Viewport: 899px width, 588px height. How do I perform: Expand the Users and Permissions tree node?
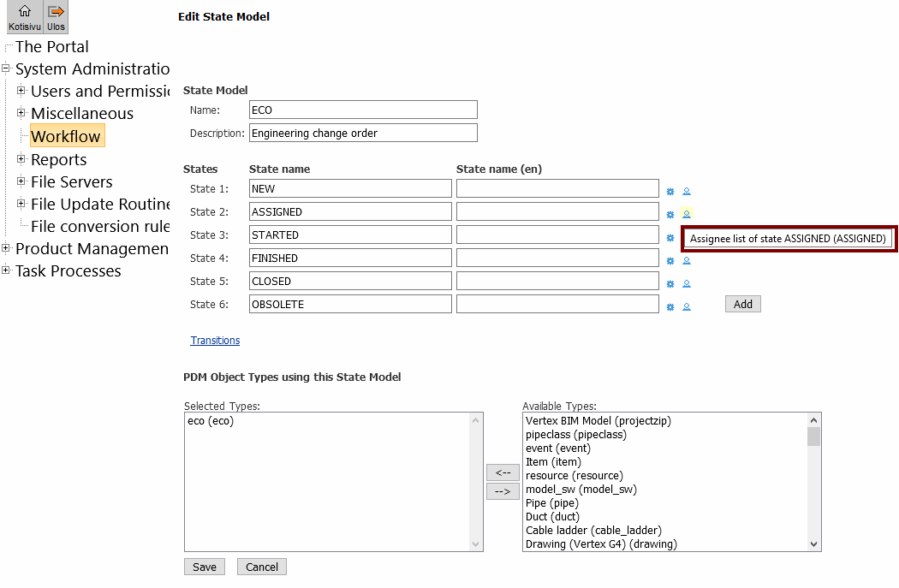(x=21, y=90)
